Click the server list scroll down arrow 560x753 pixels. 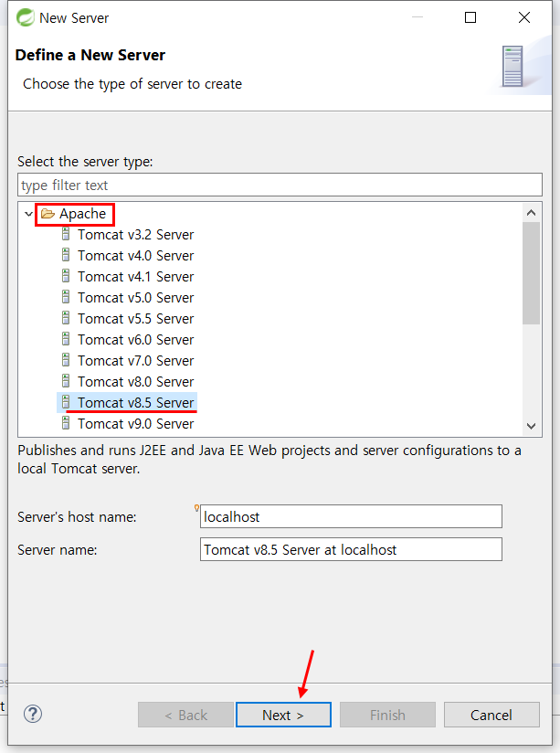[531, 426]
